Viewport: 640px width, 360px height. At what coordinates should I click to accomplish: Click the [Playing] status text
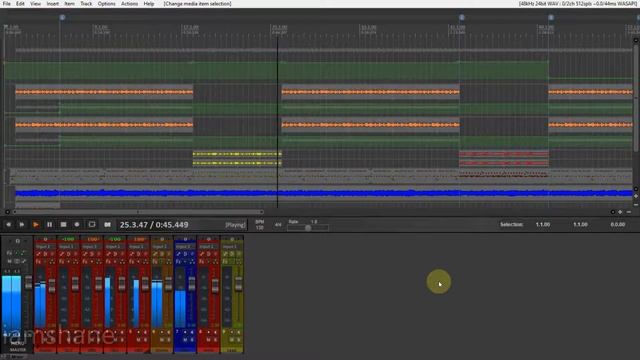[x=236, y=225]
